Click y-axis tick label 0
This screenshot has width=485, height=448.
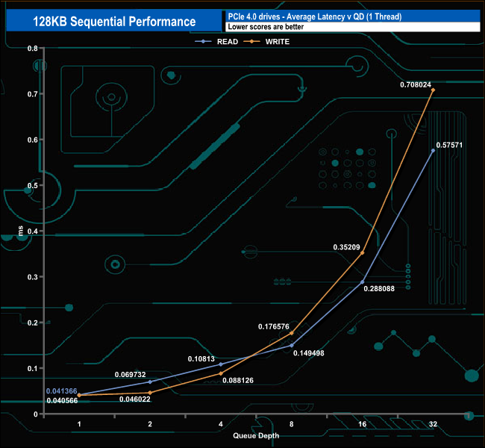(36, 414)
